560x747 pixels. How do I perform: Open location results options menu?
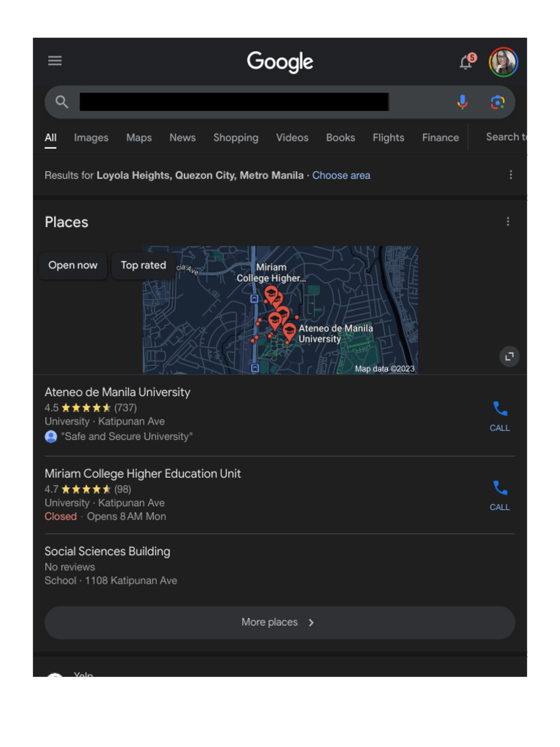pyautogui.click(x=511, y=175)
